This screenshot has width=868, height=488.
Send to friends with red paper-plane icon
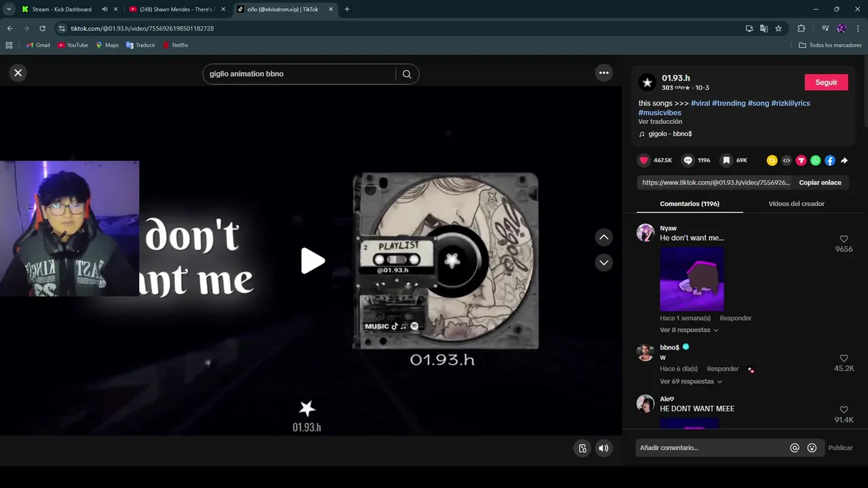pos(801,161)
